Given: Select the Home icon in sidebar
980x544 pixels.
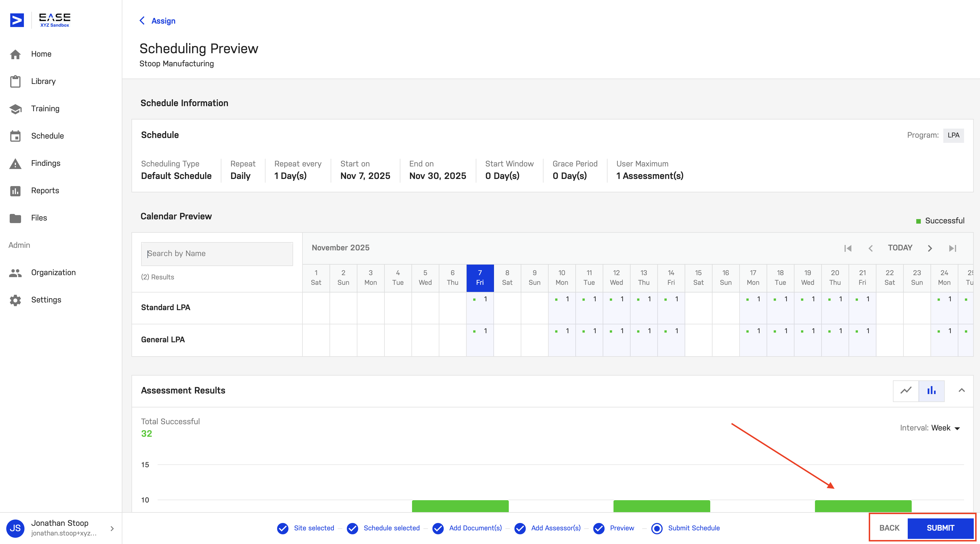Looking at the screenshot, I should [15, 54].
